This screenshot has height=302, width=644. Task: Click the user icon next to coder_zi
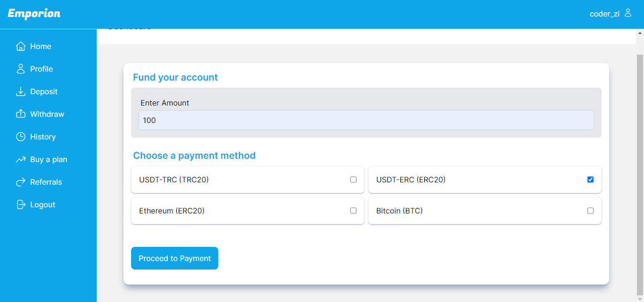coord(628,13)
